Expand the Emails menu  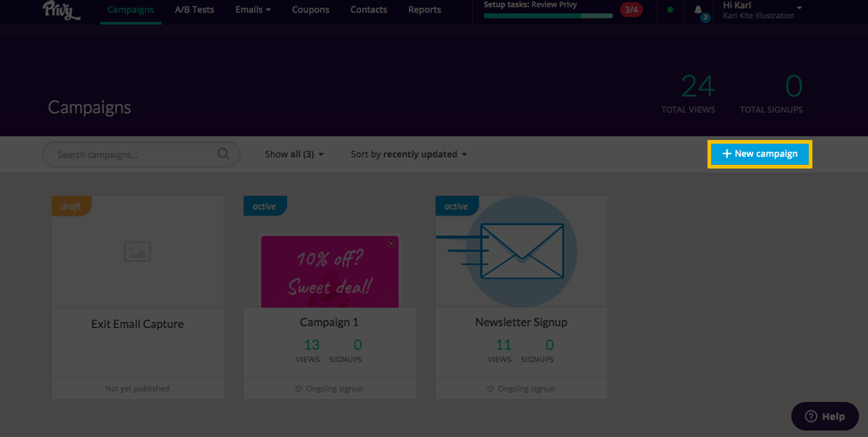(253, 10)
